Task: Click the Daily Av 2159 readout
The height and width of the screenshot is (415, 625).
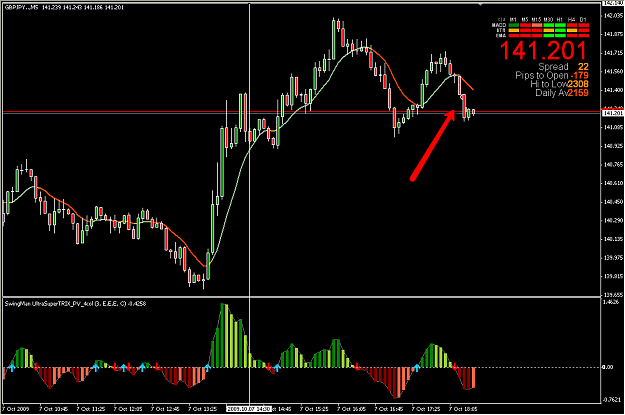Action: [x=562, y=93]
